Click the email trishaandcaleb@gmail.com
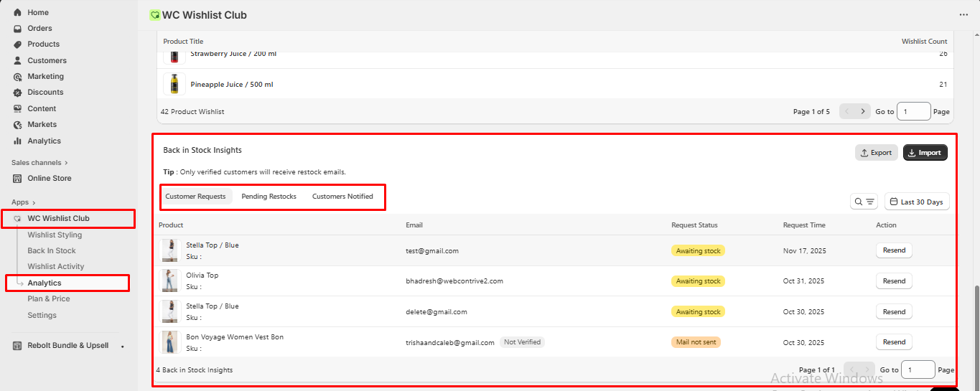This screenshot has width=980, height=391. [x=450, y=343]
